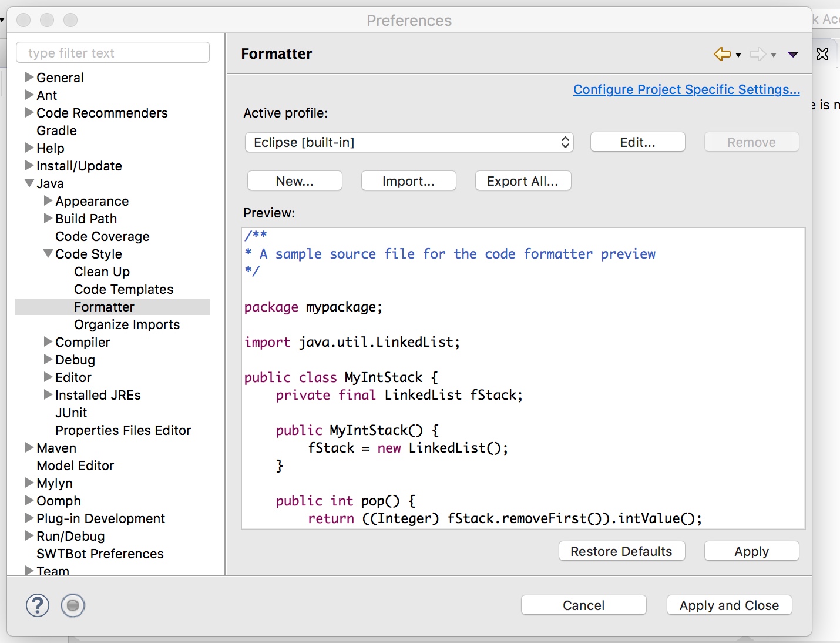This screenshot has width=840, height=643.
Task: Collapse the Java tree node
Action: click(x=29, y=183)
